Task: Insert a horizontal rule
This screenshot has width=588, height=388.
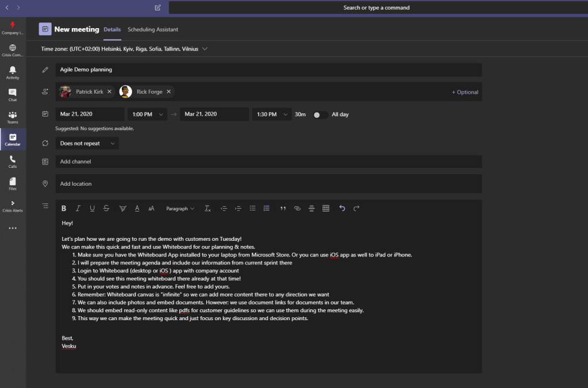Action: tap(312, 208)
